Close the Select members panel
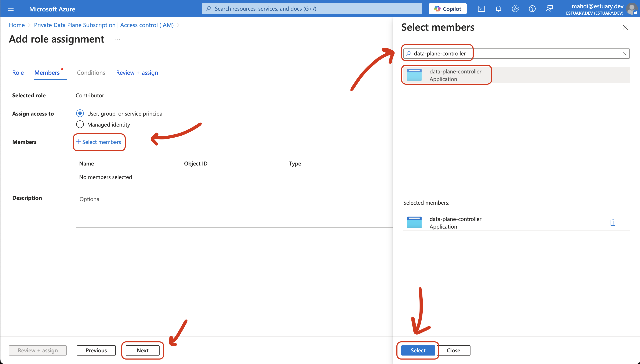Screen dimensions: 640x364 pos(625,27)
